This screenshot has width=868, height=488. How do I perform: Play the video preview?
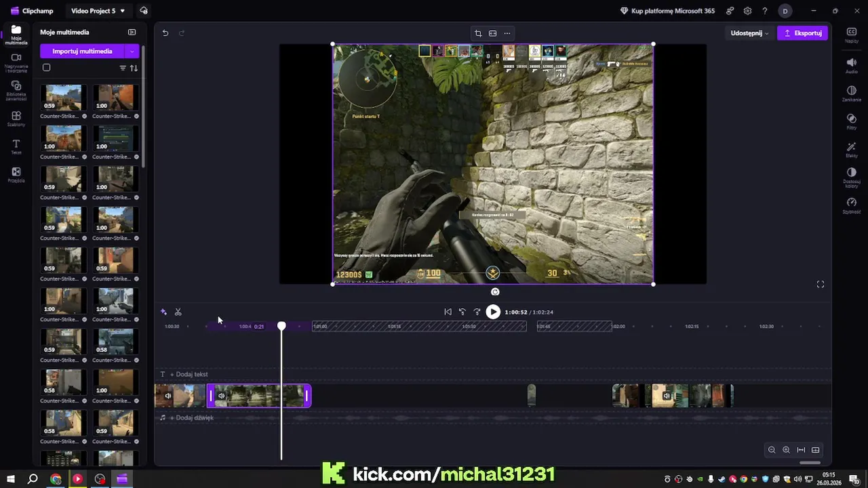(493, 312)
